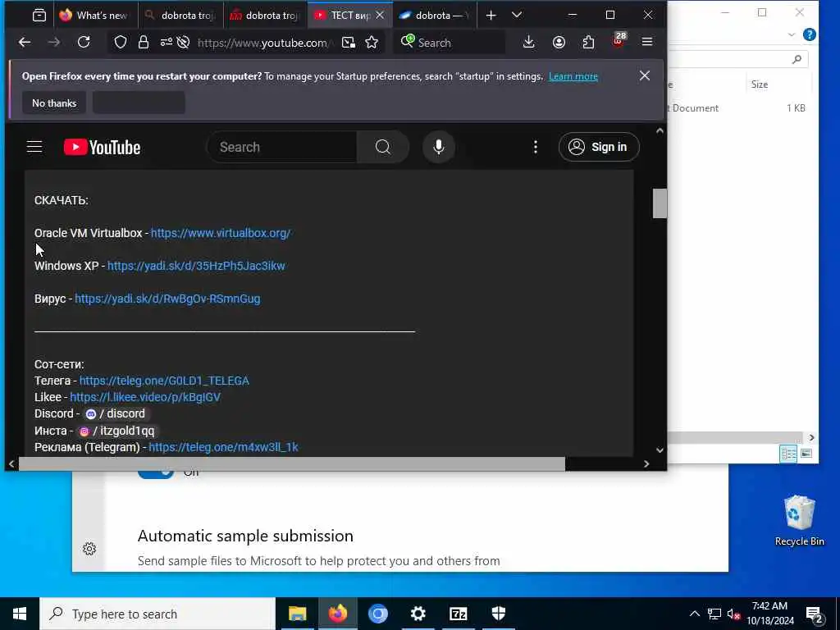Switch to first dobrota troj search tab
The image size is (840, 630).
click(180, 16)
